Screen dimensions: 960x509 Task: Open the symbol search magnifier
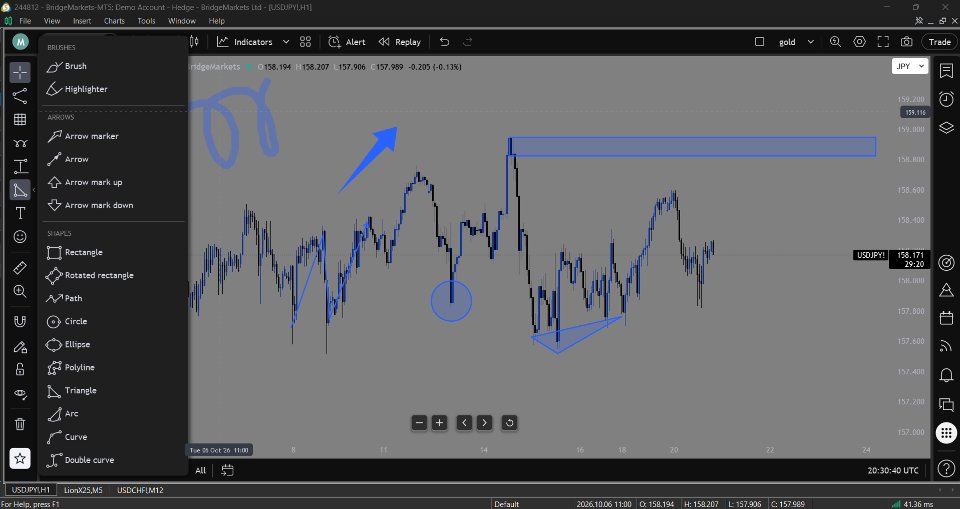[835, 42]
